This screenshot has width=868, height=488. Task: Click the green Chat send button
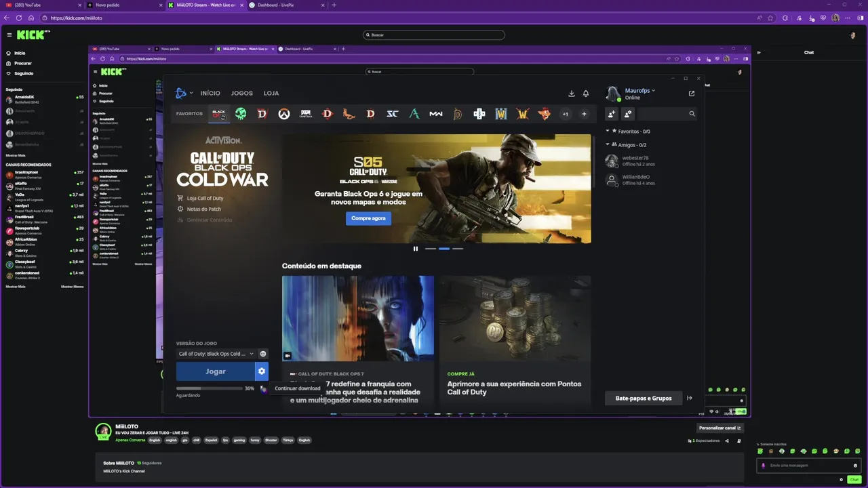[854, 479]
